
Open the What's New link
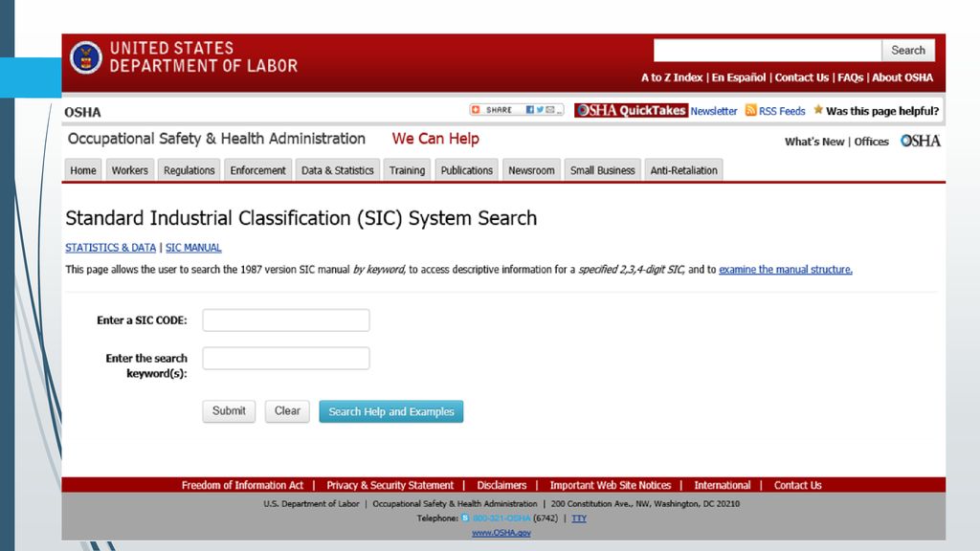814,142
